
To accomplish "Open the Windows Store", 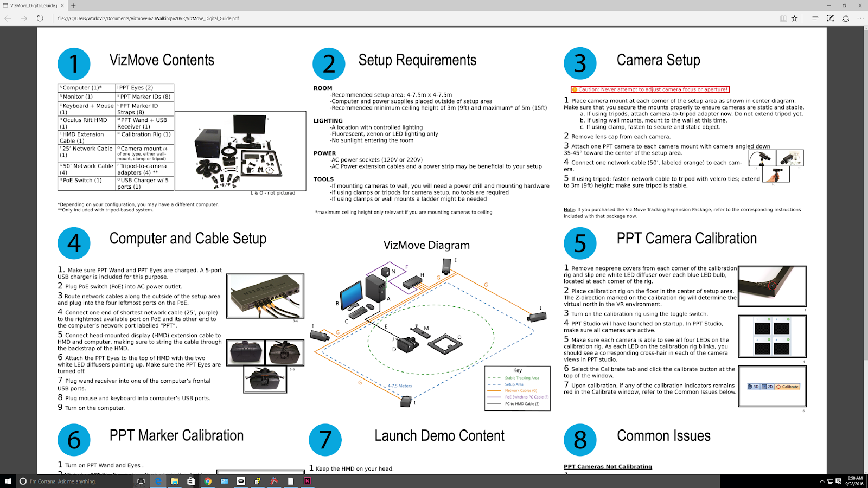I will 192,481.
